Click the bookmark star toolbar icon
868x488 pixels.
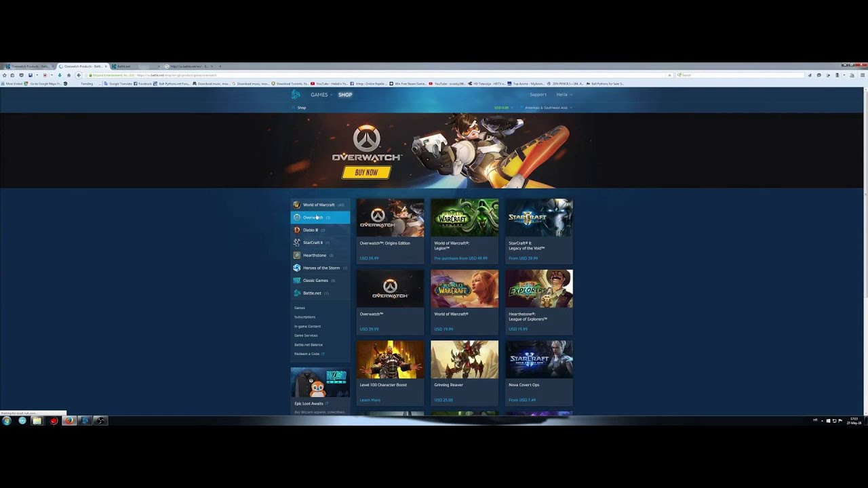pos(4,75)
